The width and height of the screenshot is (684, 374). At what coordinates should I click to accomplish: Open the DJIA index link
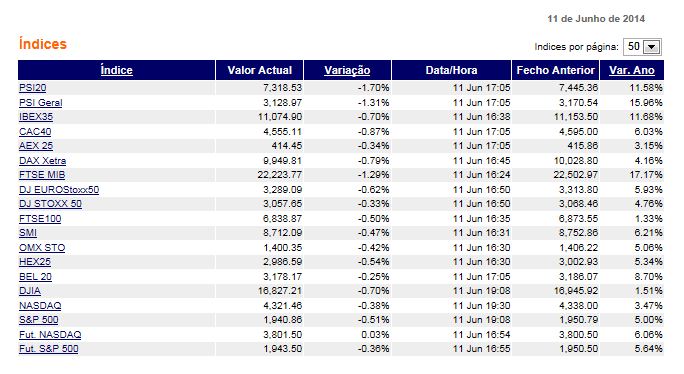click(x=30, y=291)
